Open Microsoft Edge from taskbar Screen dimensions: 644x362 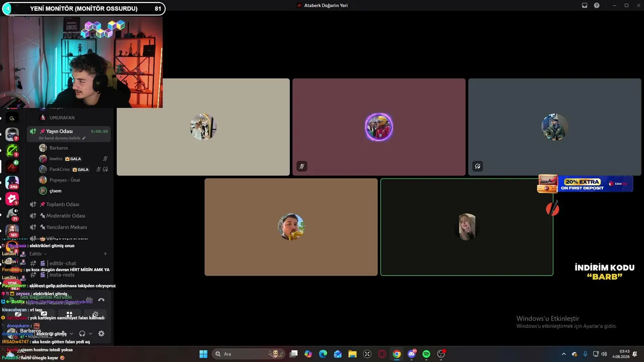[323, 354]
